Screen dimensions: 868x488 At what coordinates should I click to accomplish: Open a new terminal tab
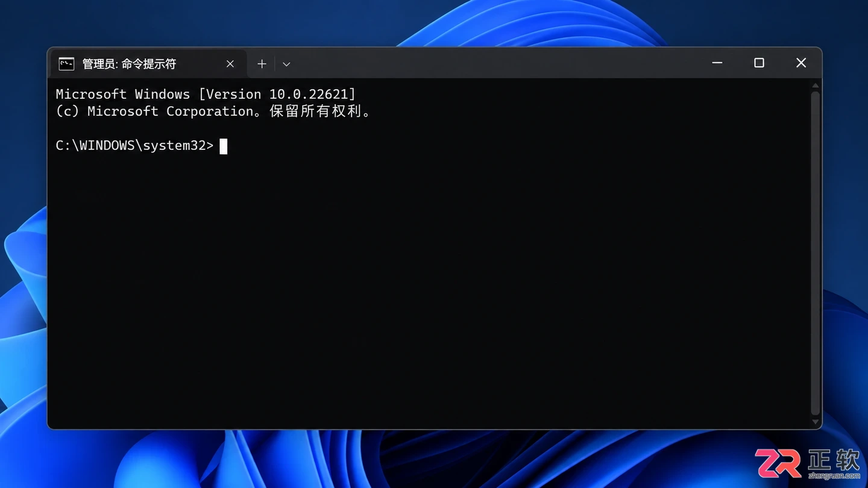click(x=262, y=64)
